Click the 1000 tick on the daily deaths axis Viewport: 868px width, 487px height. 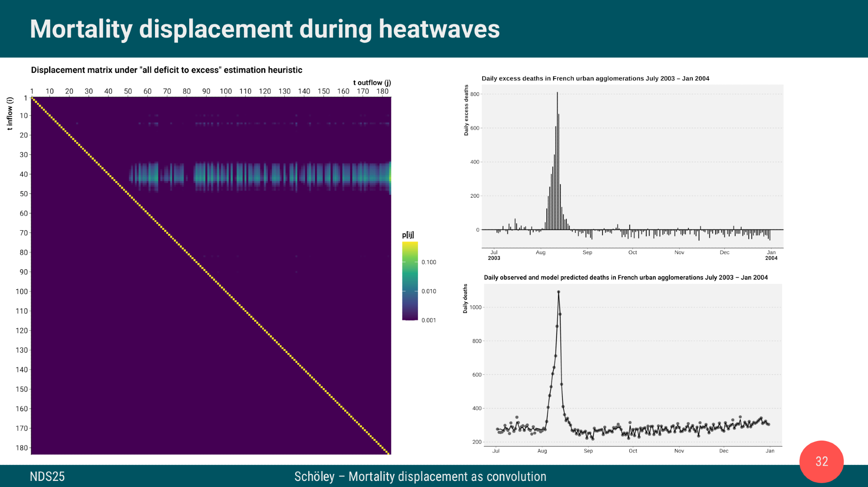pyautogui.click(x=476, y=307)
